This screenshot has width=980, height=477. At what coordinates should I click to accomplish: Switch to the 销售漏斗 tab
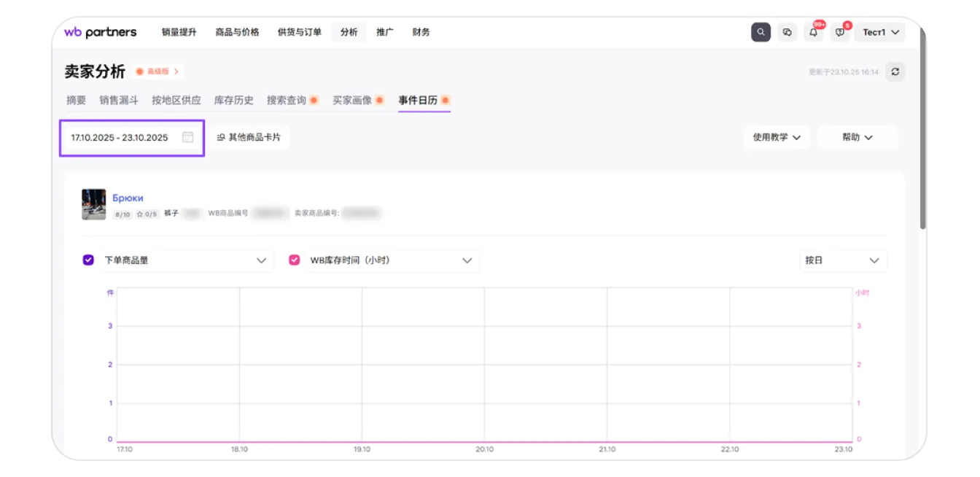pyautogui.click(x=119, y=101)
